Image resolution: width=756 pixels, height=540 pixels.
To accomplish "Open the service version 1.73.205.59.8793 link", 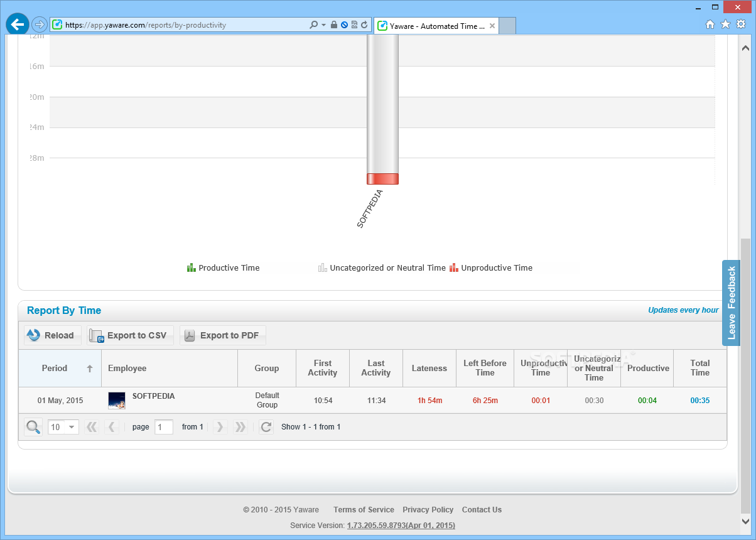I will click(401, 526).
